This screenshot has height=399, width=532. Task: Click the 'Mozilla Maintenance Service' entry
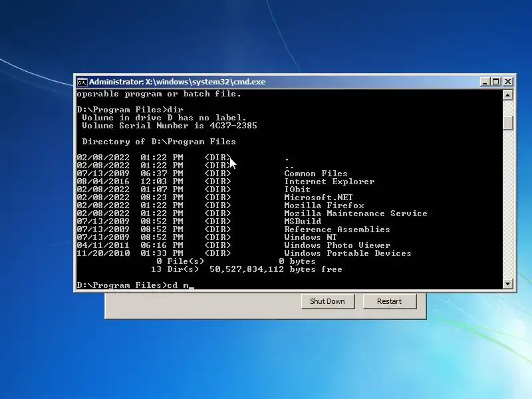[x=356, y=213]
